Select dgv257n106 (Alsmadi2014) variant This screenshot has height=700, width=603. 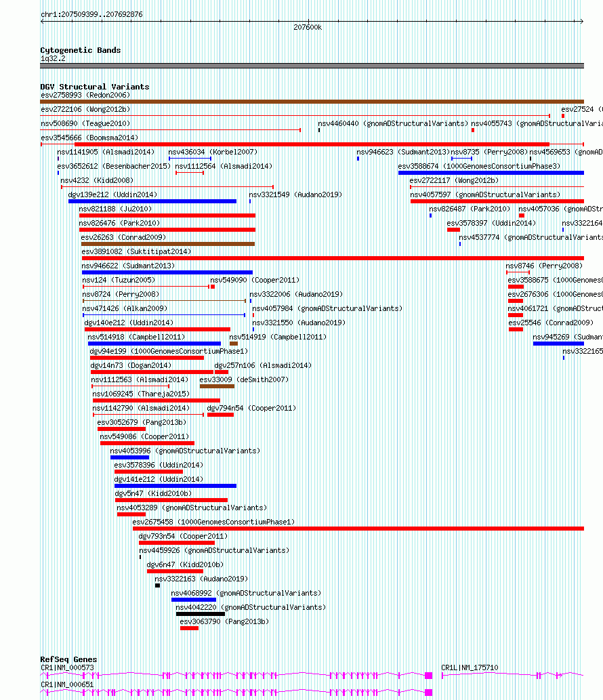coord(263,367)
